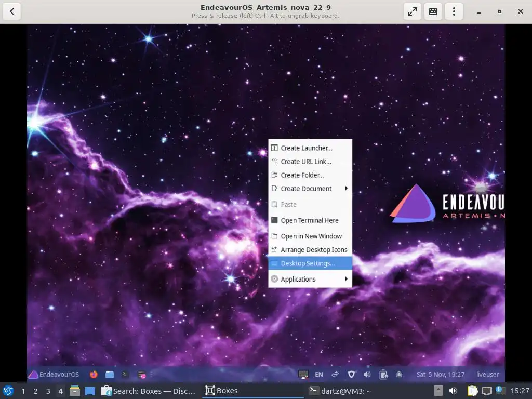532x399 pixels.
Task: Open the file manager from the guest panel
Action: (110, 374)
